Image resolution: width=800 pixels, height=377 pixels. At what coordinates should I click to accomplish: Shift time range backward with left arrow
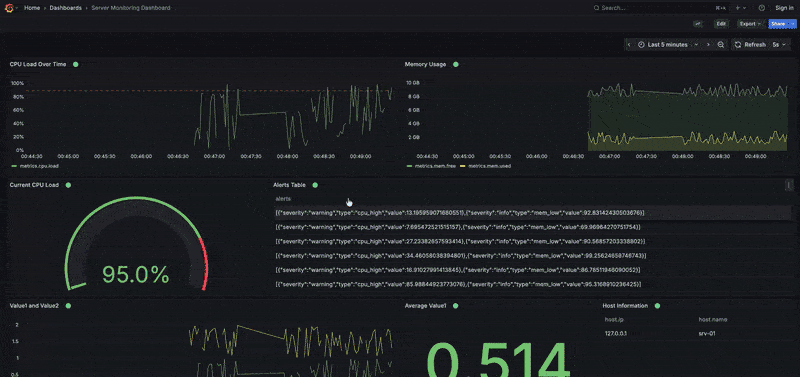point(629,44)
